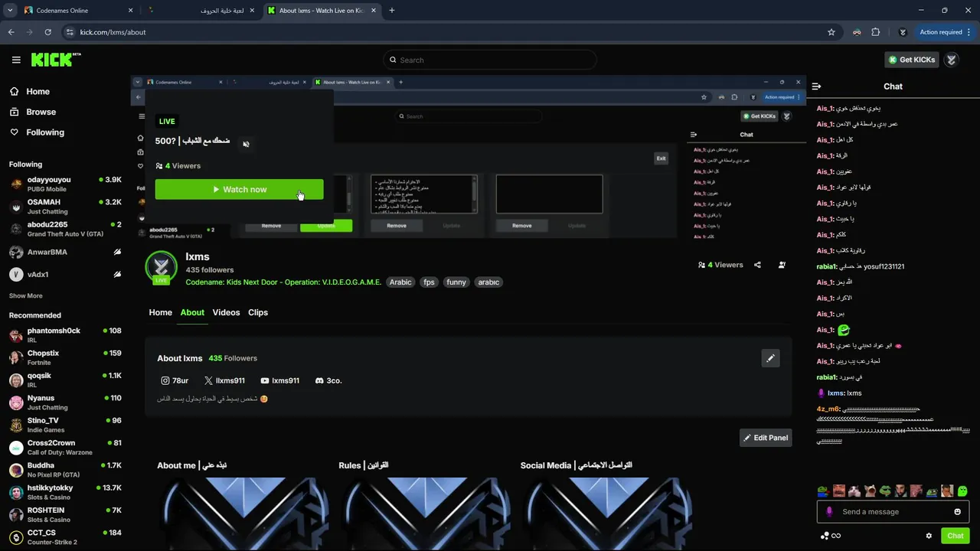Image resolution: width=980 pixels, height=551 pixels.
Task: Focus the Search box
Action: coord(490,60)
